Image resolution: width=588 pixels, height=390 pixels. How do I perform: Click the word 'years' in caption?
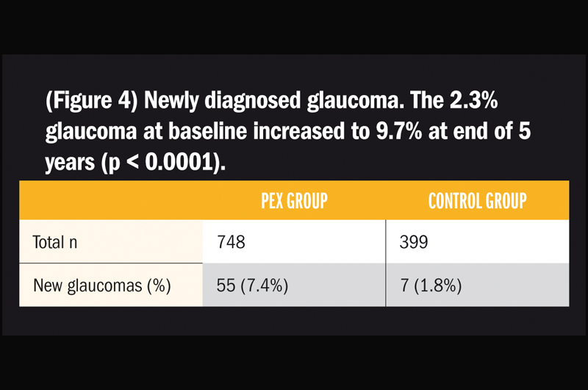70,163
